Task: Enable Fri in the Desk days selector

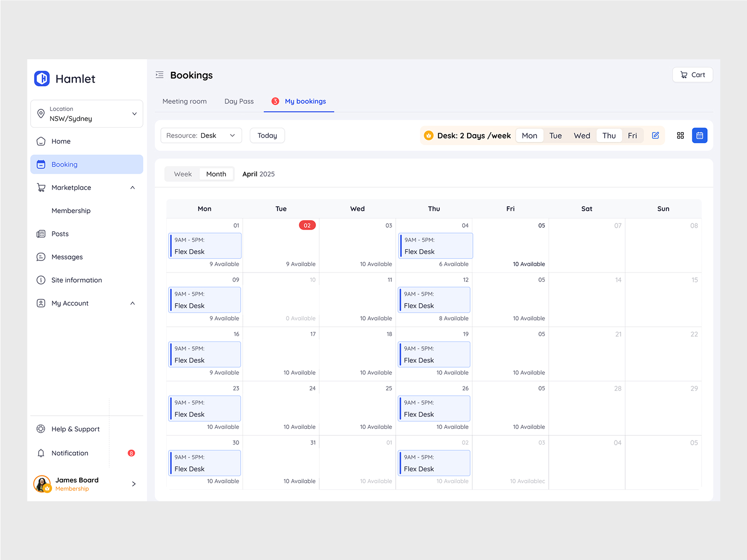Action: pos(632,135)
